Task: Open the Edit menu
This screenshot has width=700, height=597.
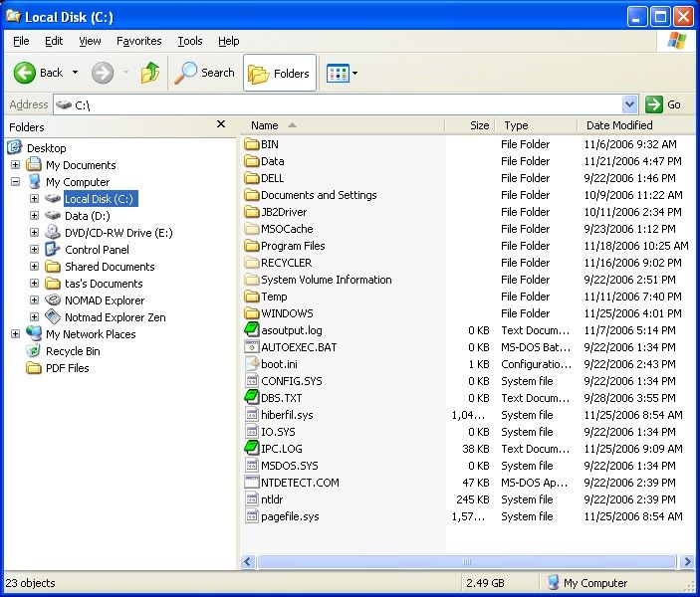Action: pyautogui.click(x=54, y=41)
